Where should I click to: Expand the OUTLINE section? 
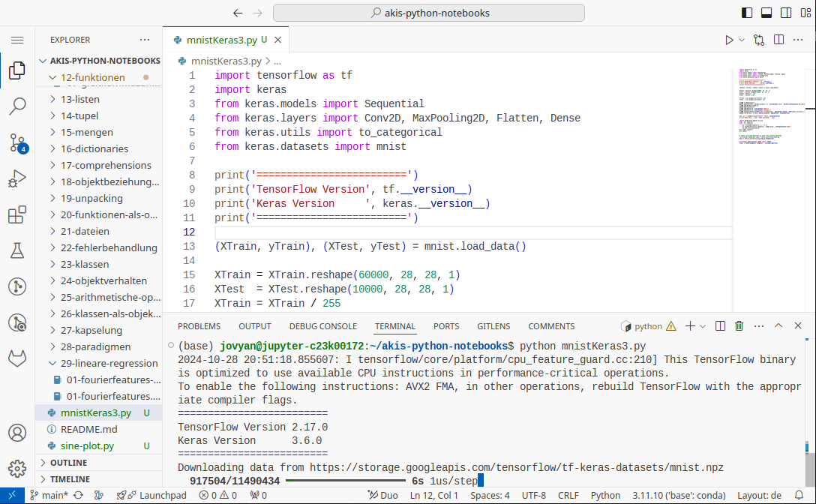[68, 463]
